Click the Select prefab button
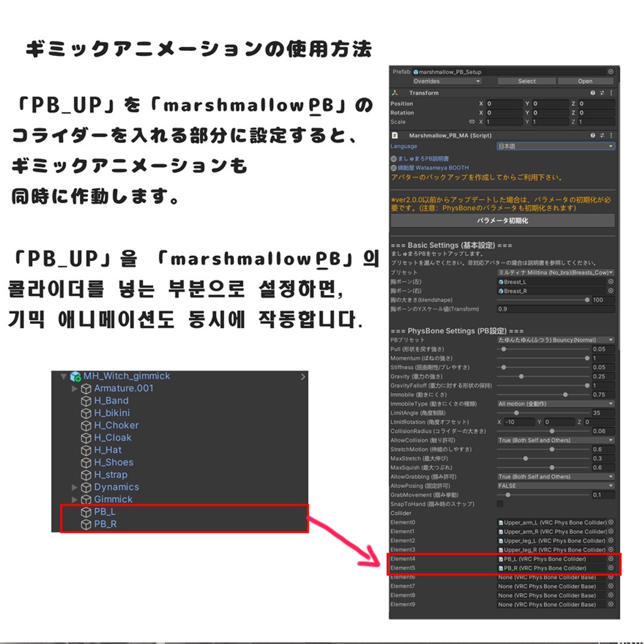The width and height of the screenshot is (644, 644). [526, 81]
